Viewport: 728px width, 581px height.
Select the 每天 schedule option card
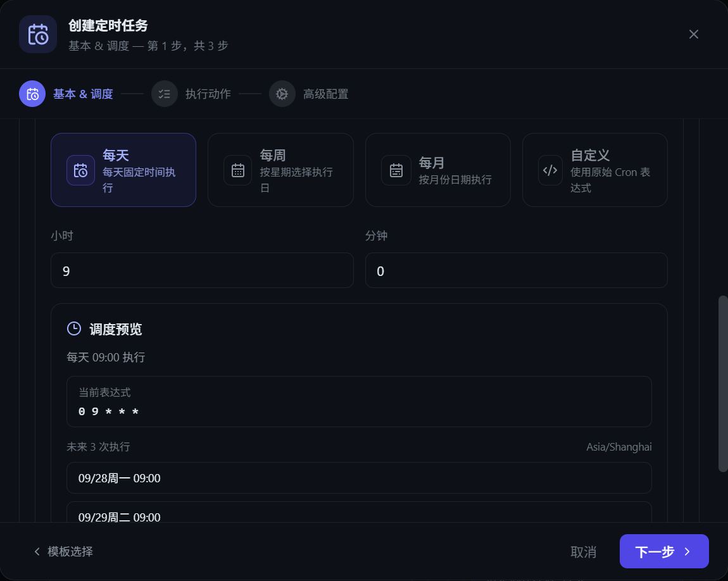click(x=123, y=170)
